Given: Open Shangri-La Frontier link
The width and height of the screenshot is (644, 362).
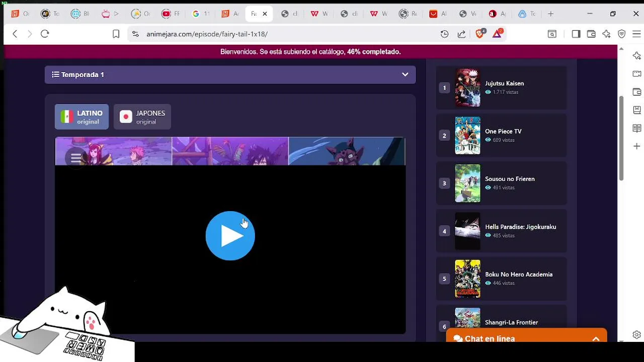Looking at the screenshot, I should (511, 322).
